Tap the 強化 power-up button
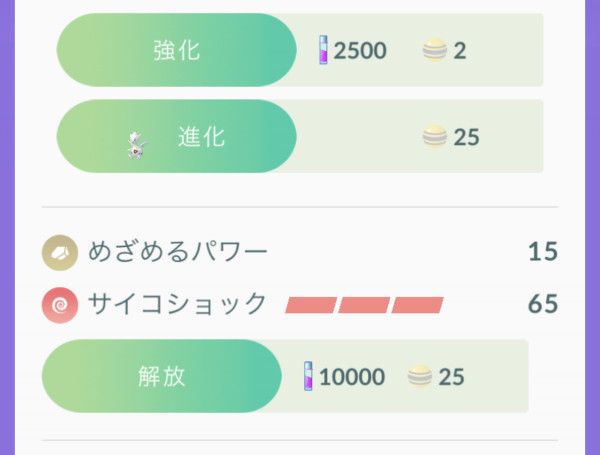This screenshot has width=600, height=455. coord(176,50)
